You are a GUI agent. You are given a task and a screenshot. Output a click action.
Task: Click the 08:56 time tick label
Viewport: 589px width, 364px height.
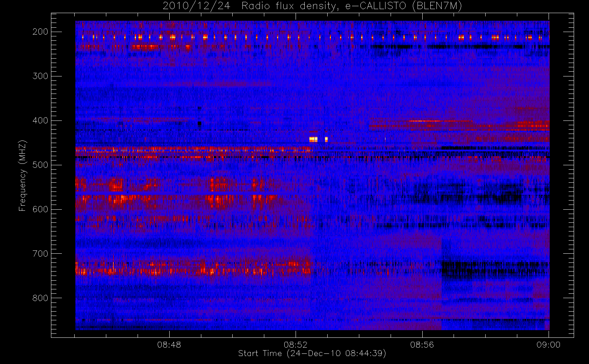422,345
